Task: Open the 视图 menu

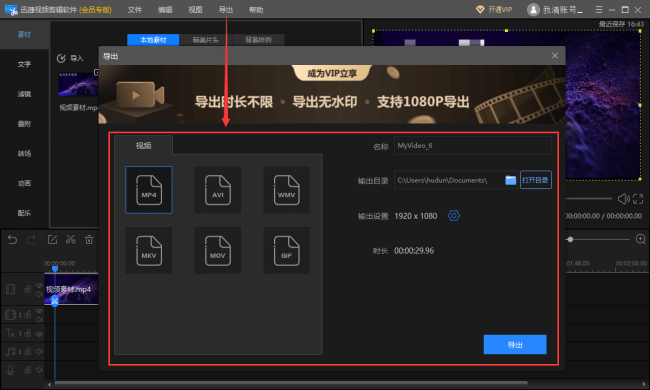Action: tap(195, 10)
